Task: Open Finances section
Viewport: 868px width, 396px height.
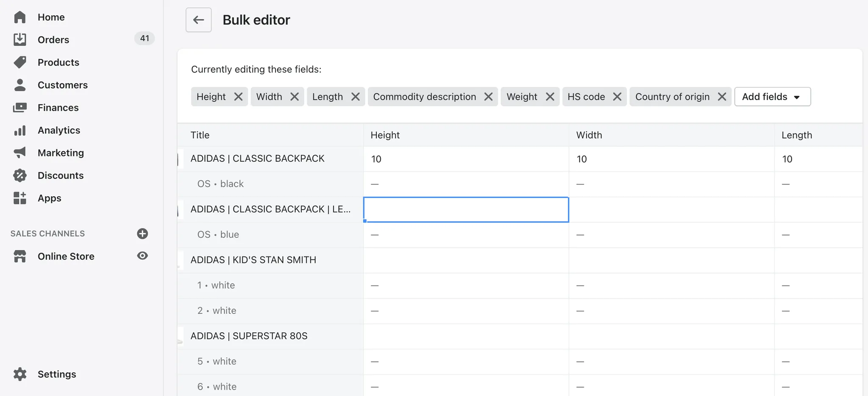Action: click(58, 108)
